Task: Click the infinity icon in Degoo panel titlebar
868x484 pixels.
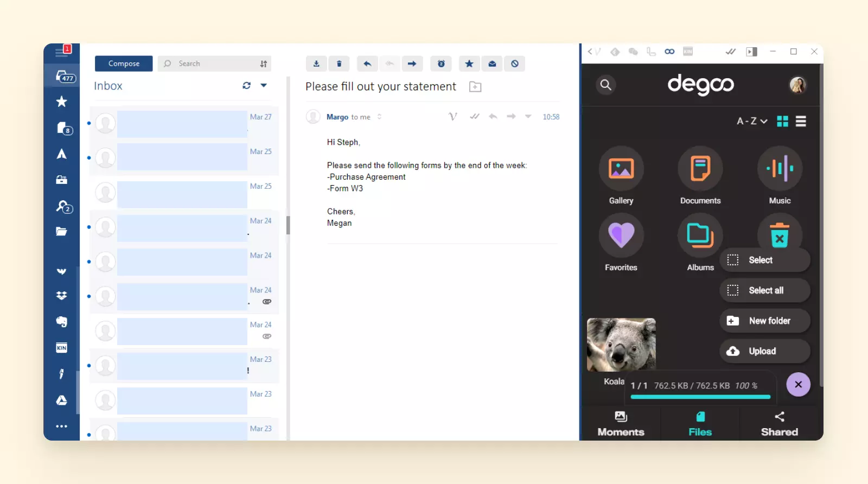Action: (x=669, y=52)
